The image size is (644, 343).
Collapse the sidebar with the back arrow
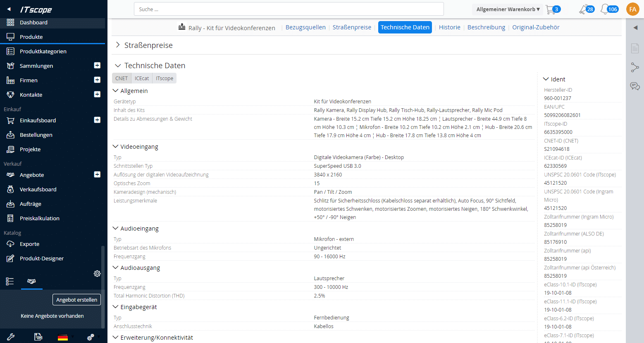(x=9, y=9)
